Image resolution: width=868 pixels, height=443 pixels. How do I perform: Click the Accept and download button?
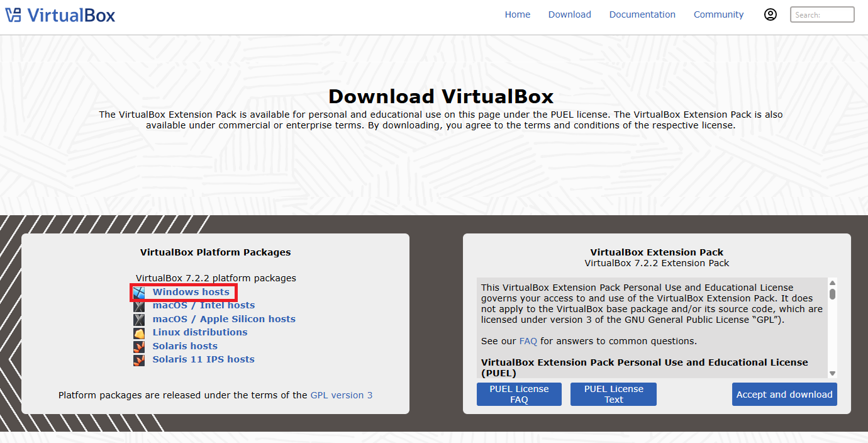coord(784,395)
